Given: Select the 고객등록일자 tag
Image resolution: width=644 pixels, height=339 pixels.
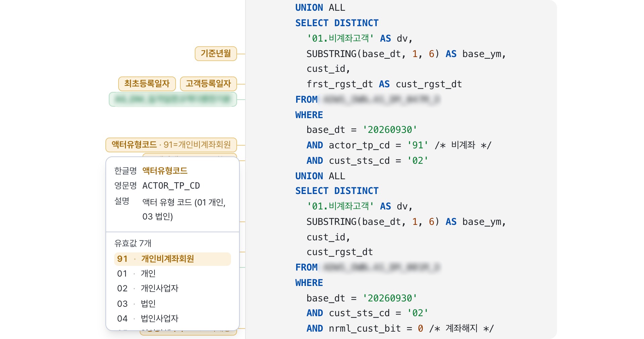Looking at the screenshot, I should tap(209, 84).
